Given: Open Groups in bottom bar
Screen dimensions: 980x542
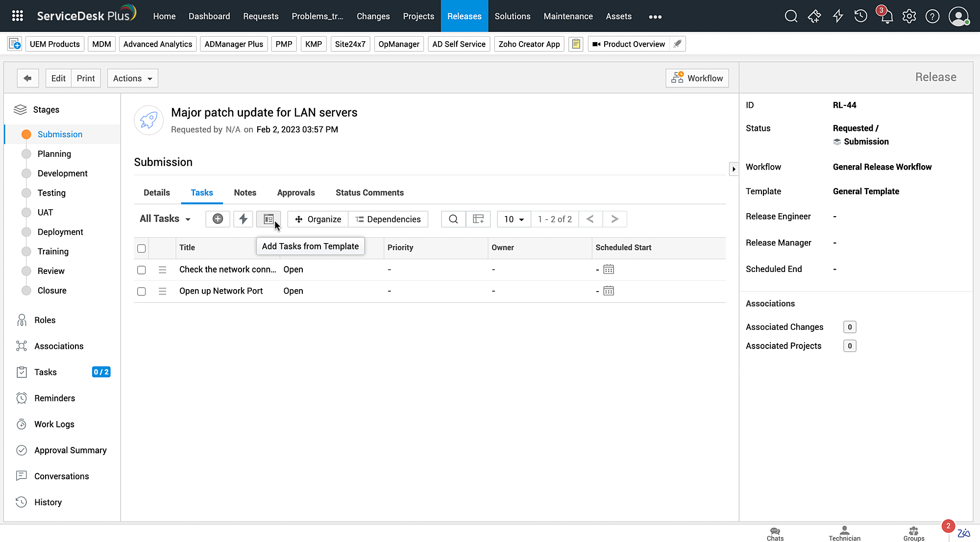Looking at the screenshot, I should click(x=914, y=534).
